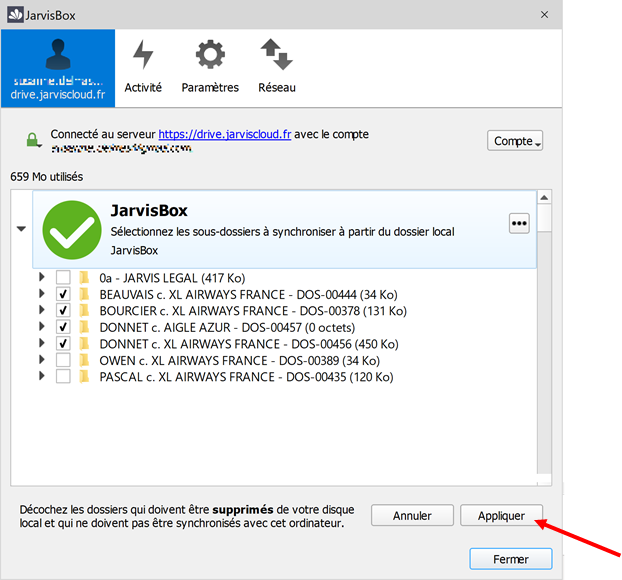Open the Compte dropdown menu
This screenshot has height=580, width=622.
point(515,141)
